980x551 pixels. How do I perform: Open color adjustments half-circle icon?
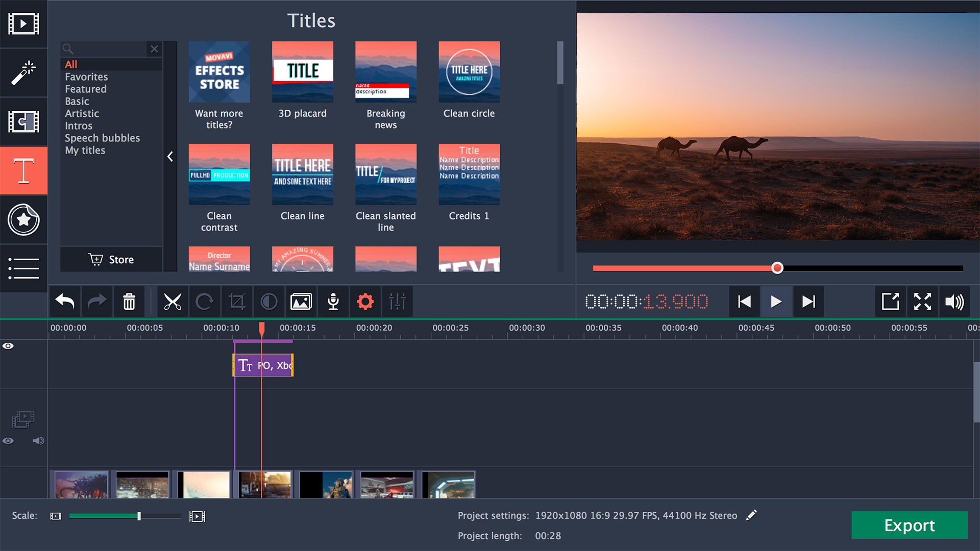tap(269, 302)
